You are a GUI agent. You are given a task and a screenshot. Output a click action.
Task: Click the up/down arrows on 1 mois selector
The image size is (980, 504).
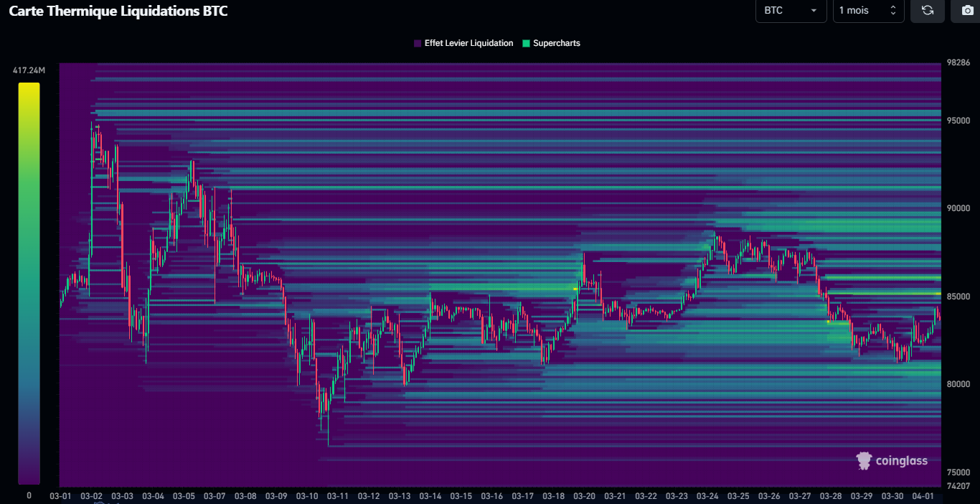(x=893, y=11)
